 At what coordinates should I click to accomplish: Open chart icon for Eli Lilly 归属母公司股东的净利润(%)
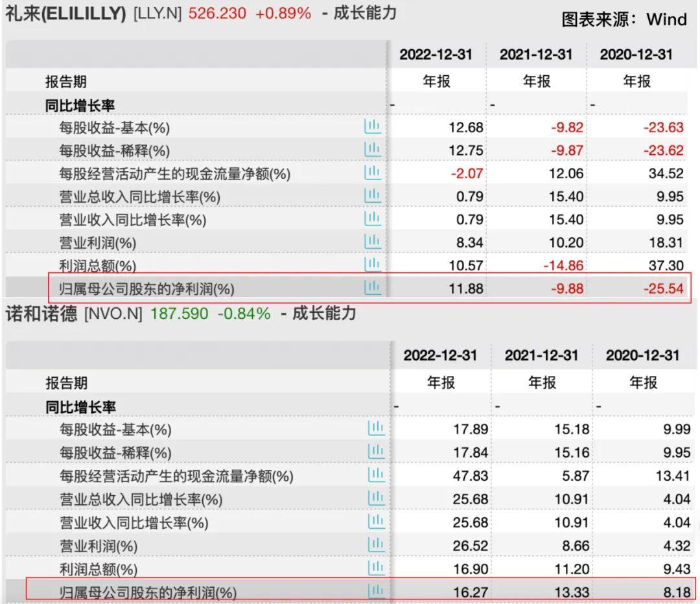pos(372,288)
